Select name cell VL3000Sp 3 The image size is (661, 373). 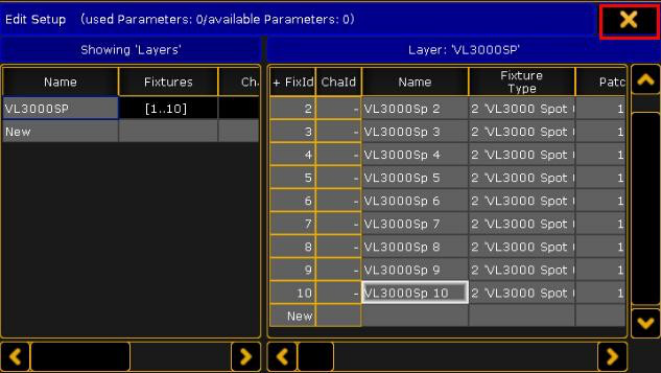tap(415, 131)
